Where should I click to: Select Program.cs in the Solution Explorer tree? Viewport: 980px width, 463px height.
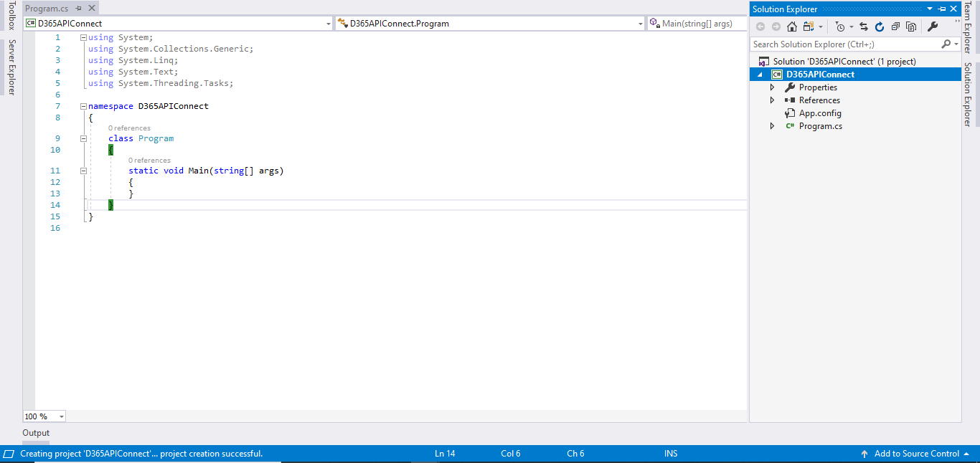[821, 126]
